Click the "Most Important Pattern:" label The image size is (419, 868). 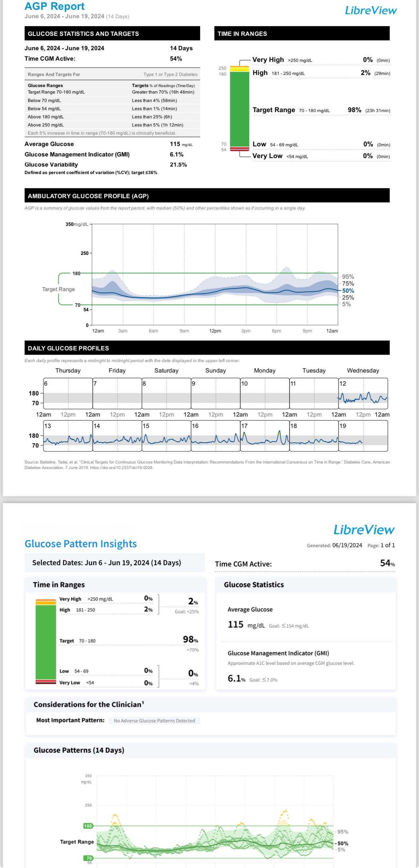pyautogui.click(x=70, y=720)
